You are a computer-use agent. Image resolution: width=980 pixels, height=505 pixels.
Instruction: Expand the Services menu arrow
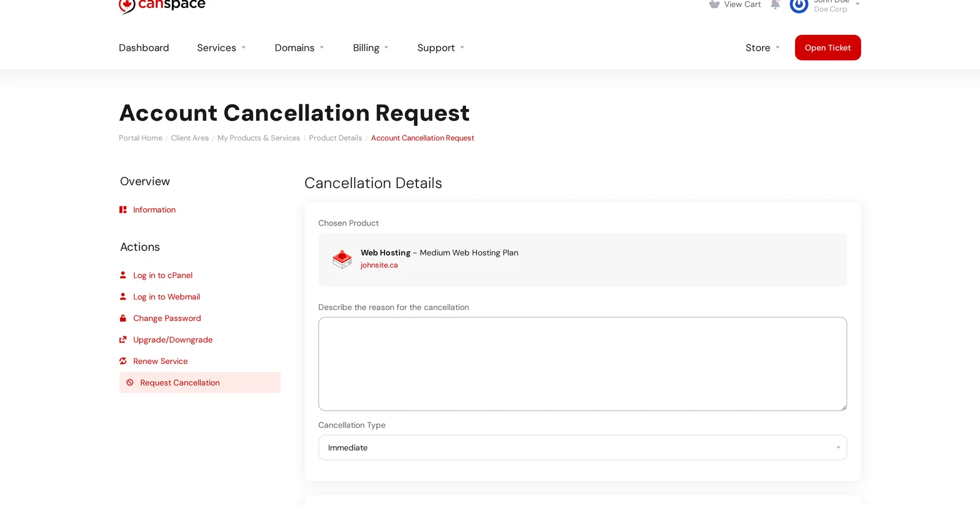point(243,48)
